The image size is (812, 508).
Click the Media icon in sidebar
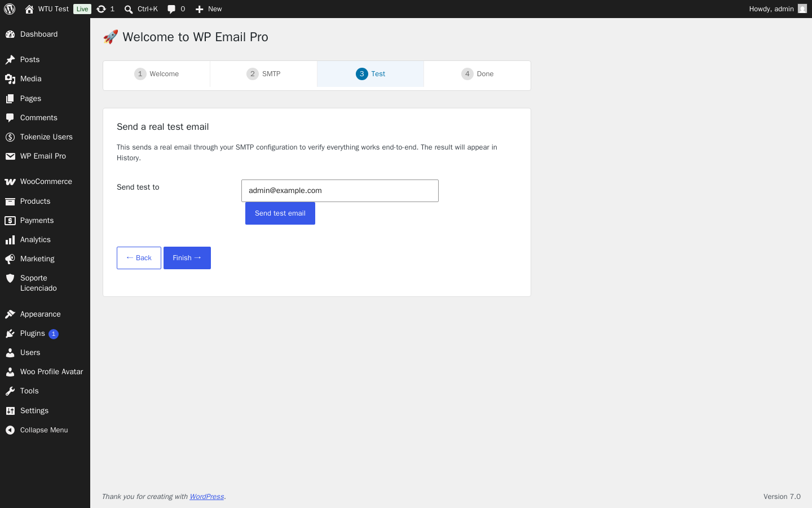10,79
